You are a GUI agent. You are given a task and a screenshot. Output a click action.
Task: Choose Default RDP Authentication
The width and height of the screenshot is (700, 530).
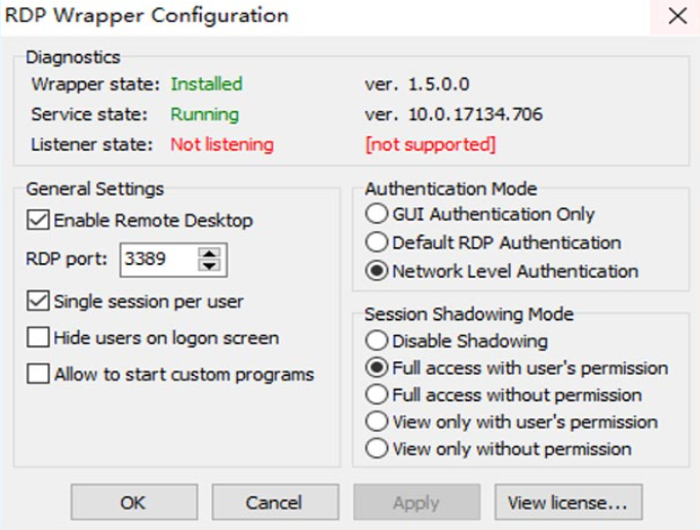click(377, 242)
